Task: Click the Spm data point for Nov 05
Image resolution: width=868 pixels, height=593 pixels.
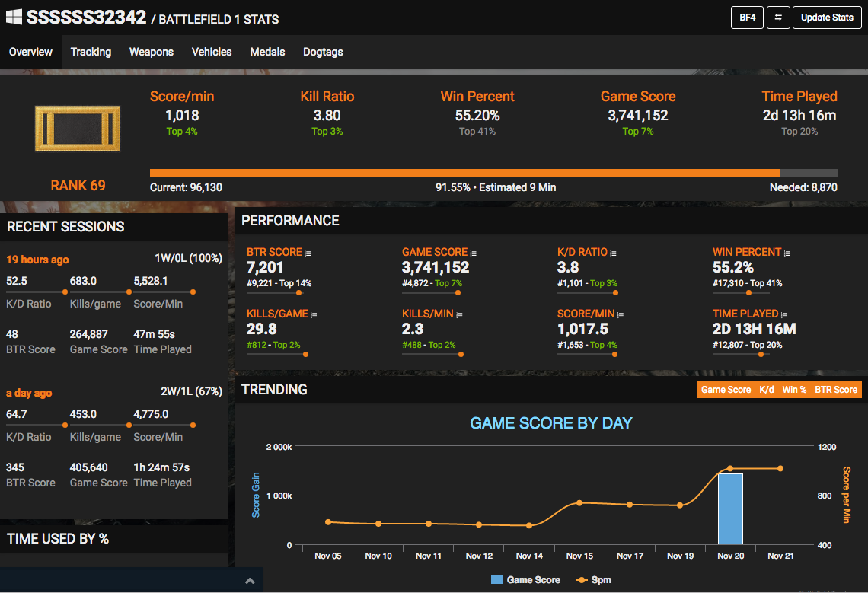Action: [x=328, y=522]
